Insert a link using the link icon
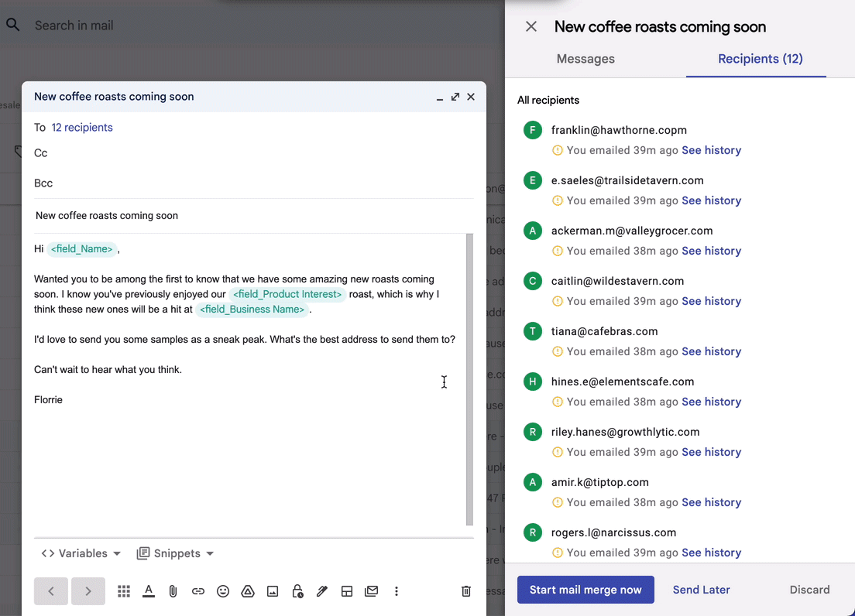Image resolution: width=855 pixels, height=616 pixels. [x=198, y=591]
